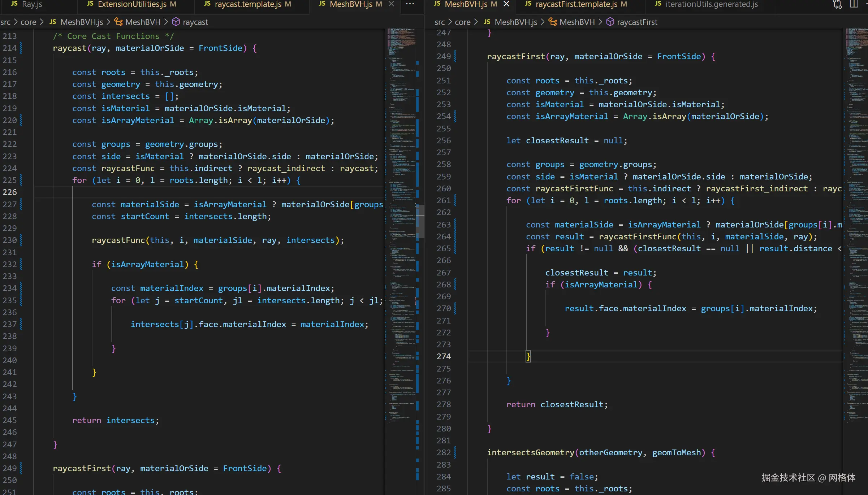Click line number 274 in right editor
The height and width of the screenshot is (495, 868).
pos(444,356)
